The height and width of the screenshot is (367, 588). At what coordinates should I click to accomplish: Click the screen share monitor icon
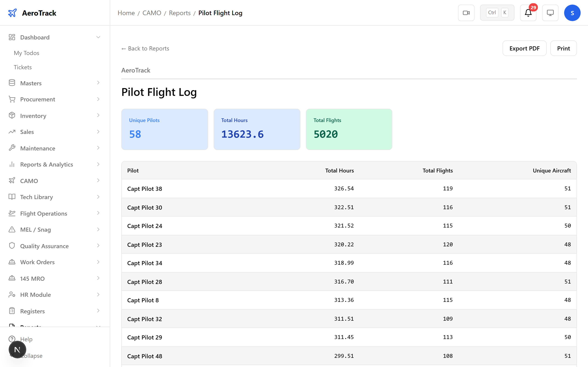tap(550, 13)
